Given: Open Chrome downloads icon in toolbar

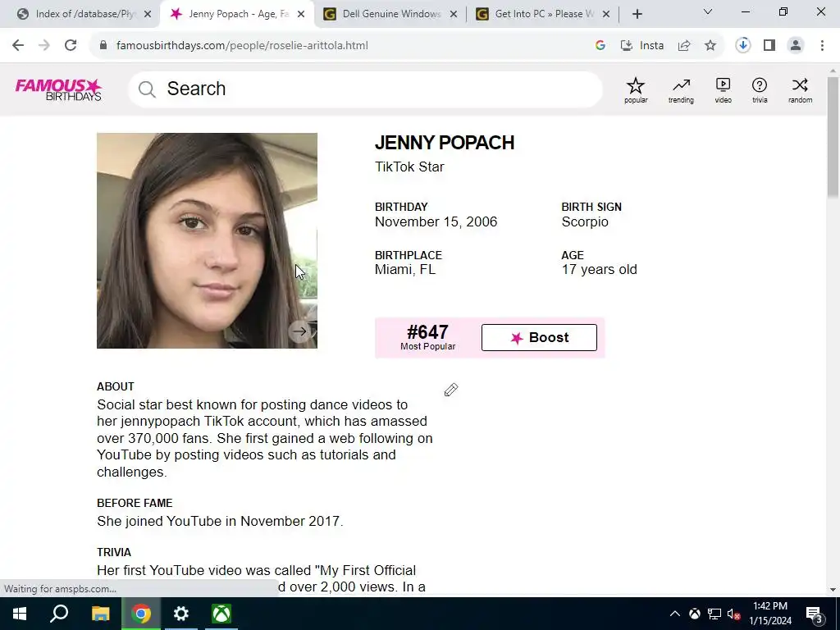Looking at the screenshot, I should tap(742, 46).
